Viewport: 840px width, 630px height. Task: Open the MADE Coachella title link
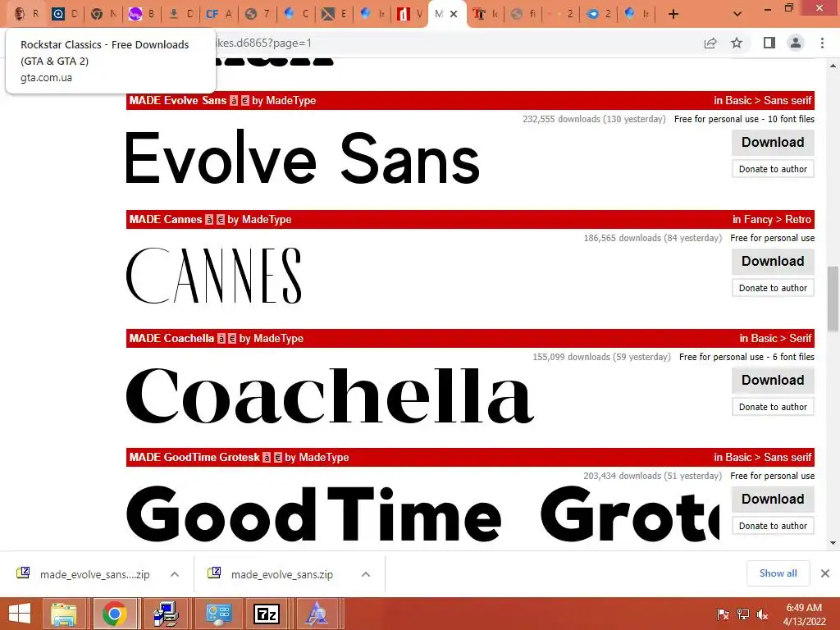171,338
